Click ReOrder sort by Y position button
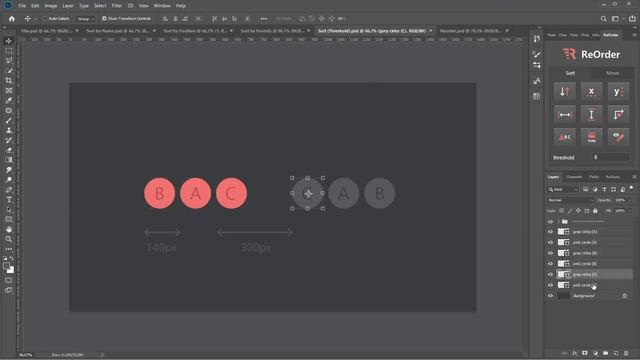Viewport: 640px width, 360px height. coord(618,91)
